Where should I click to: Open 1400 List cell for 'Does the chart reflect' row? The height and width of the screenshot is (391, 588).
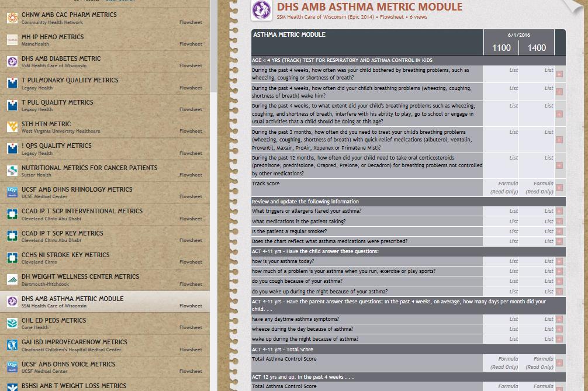(x=537, y=241)
